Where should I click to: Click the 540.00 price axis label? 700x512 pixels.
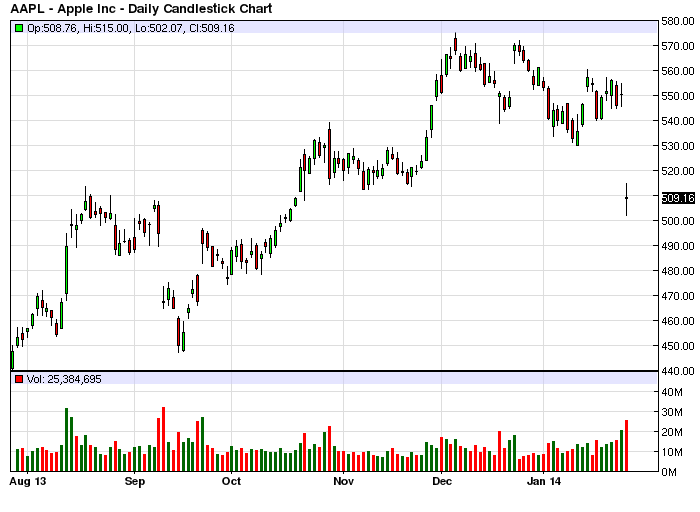(x=678, y=121)
